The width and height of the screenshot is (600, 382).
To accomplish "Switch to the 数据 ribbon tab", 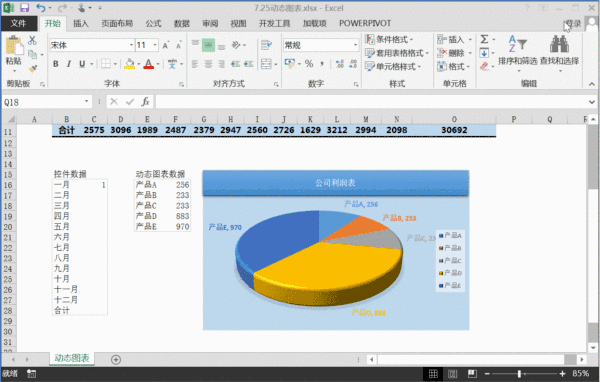I will click(x=182, y=23).
